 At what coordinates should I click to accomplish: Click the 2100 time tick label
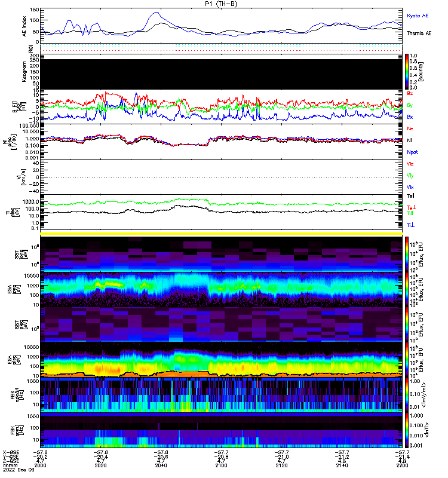221,465
